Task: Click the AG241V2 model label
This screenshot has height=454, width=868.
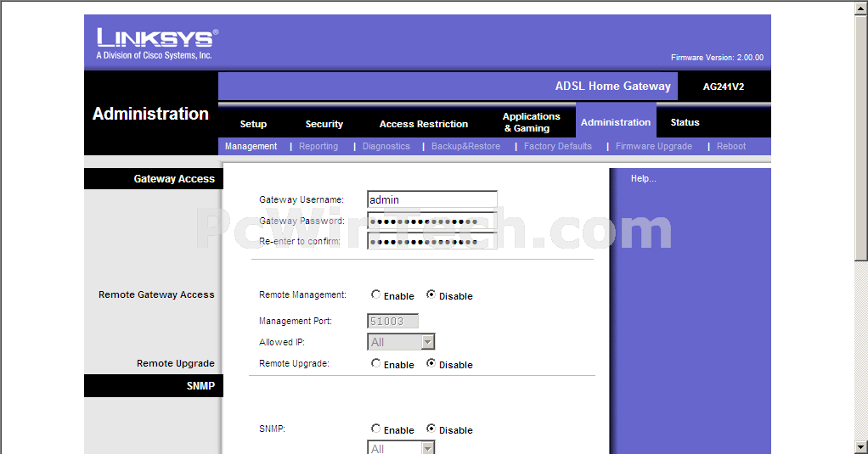Action: (x=724, y=87)
